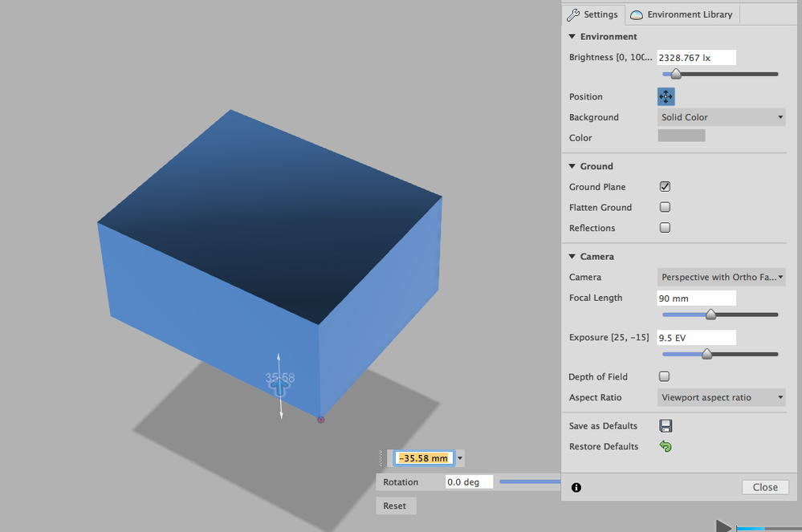The image size is (802, 532).
Task: Click the Position move icon
Action: pos(666,96)
